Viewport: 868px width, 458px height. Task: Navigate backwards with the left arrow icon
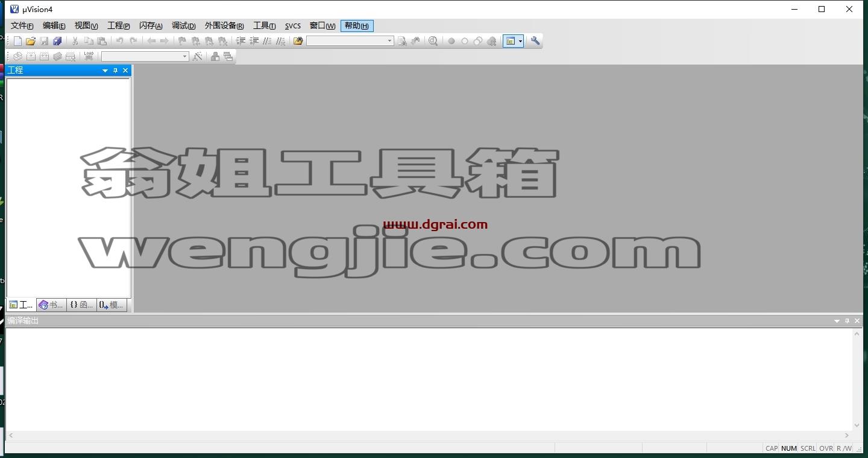pos(151,41)
